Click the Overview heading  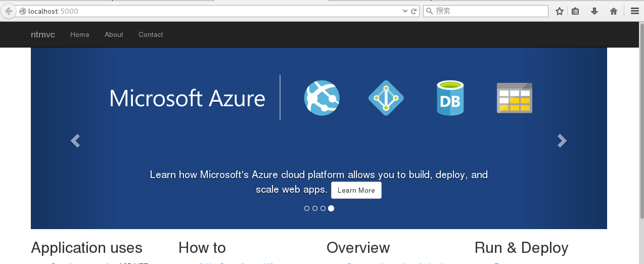(358, 248)
